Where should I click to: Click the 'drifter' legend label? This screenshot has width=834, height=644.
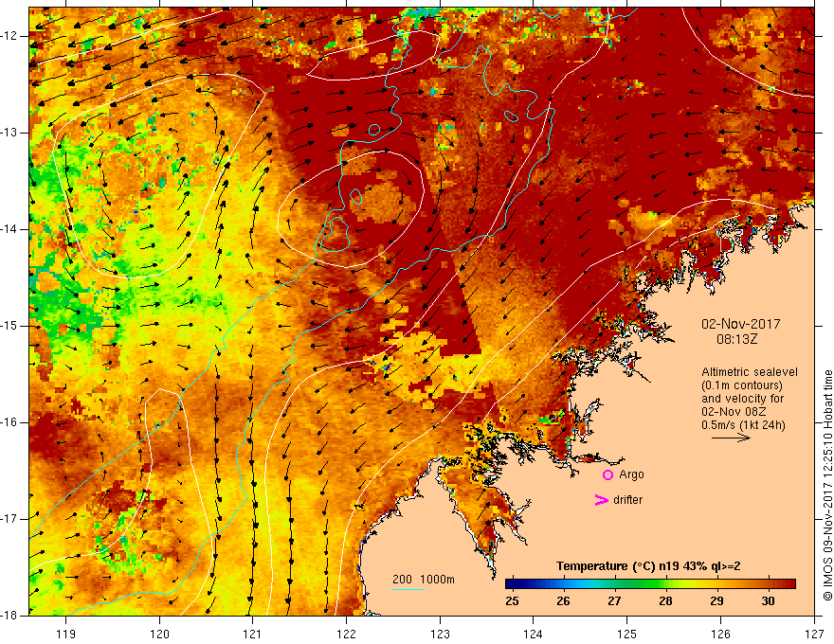(627, 500)
